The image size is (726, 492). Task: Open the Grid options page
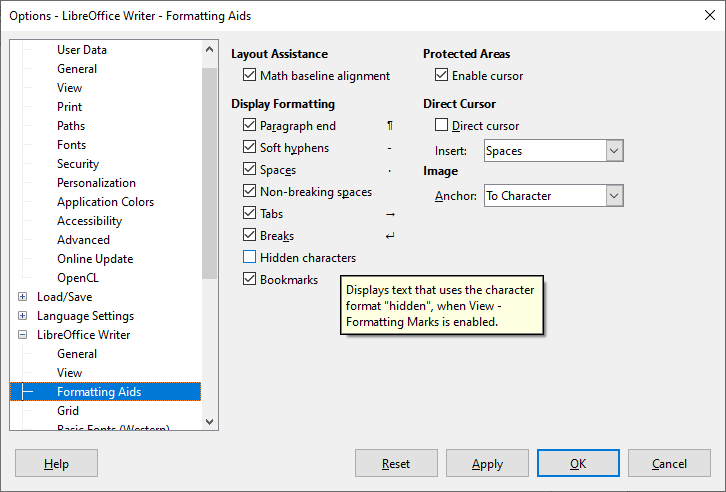pyautogui.click(x=68, y=411)
